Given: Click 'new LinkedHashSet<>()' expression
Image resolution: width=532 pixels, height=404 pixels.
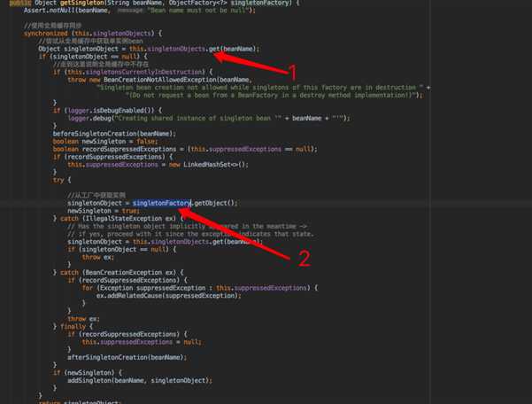Looking at the screenshot, I should click(x=208, y=165).
